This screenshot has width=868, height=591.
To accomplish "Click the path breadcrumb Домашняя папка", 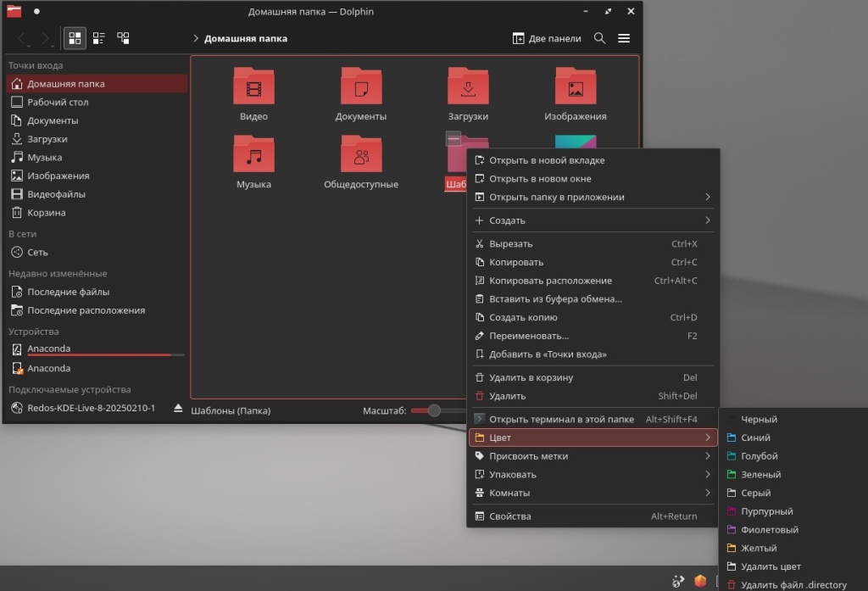I will click(246, 38).
